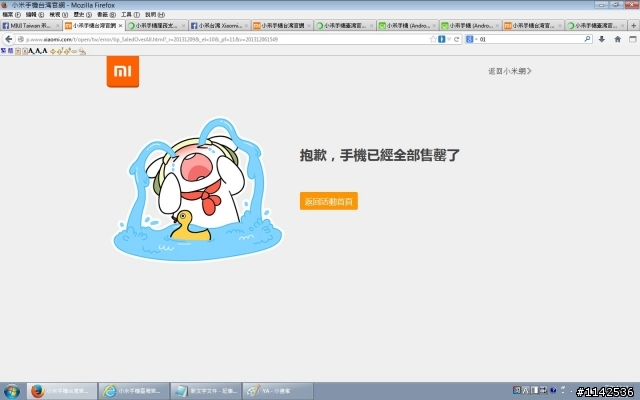Click the yellow minus toolbar icon
Viewport: 640px width, 400px height.
click(x=74, y=51)
